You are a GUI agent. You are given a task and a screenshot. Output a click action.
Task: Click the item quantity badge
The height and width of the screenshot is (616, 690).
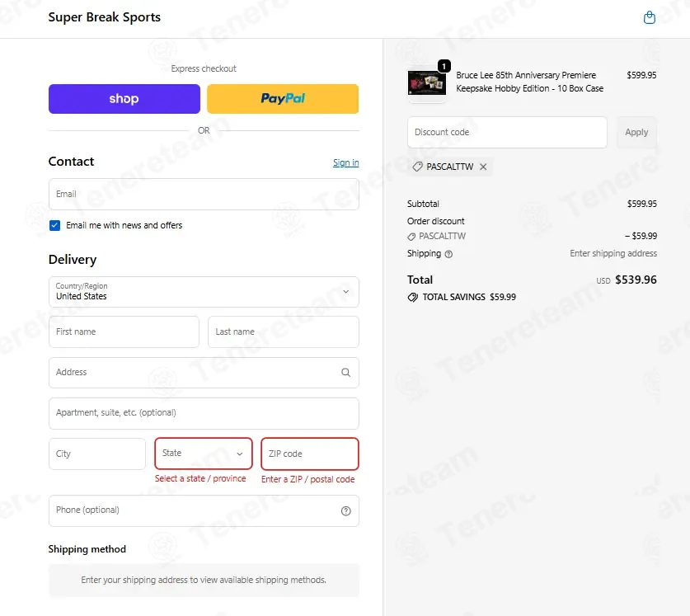pyautogui.click(x=444, y=67)
